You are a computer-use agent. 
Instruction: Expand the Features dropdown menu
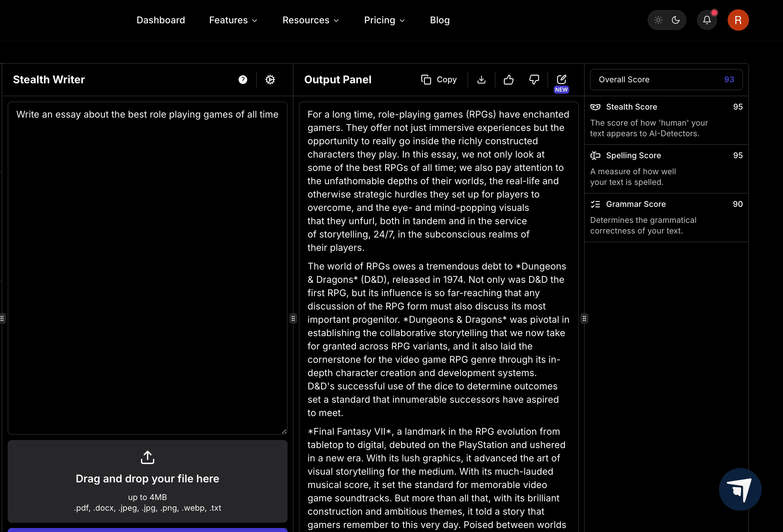point(233,20)
